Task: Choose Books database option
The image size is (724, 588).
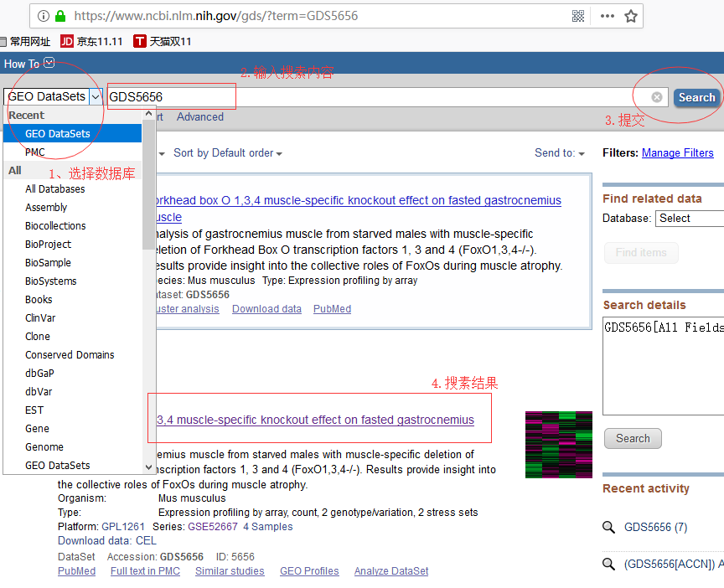Action: coord(73,300)
